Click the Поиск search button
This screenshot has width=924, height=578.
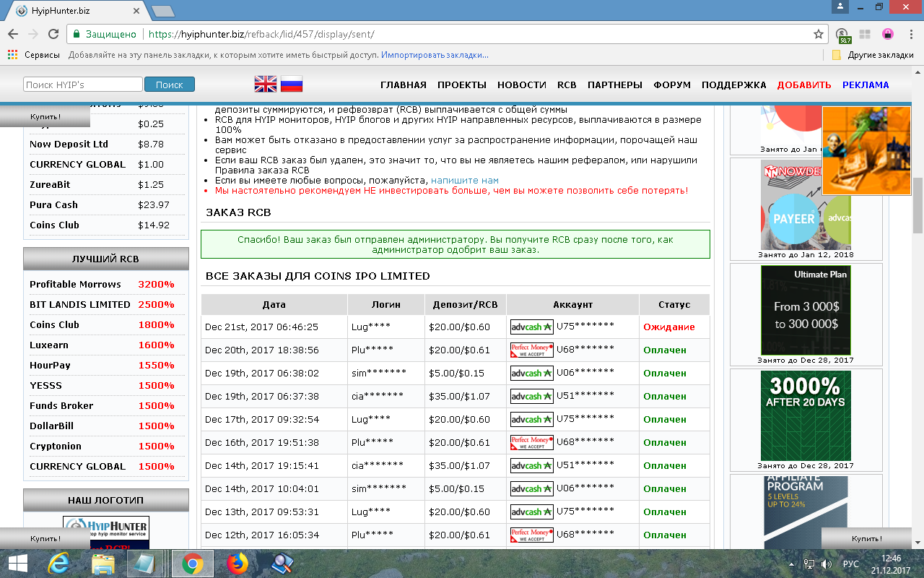tap(169, 85)
